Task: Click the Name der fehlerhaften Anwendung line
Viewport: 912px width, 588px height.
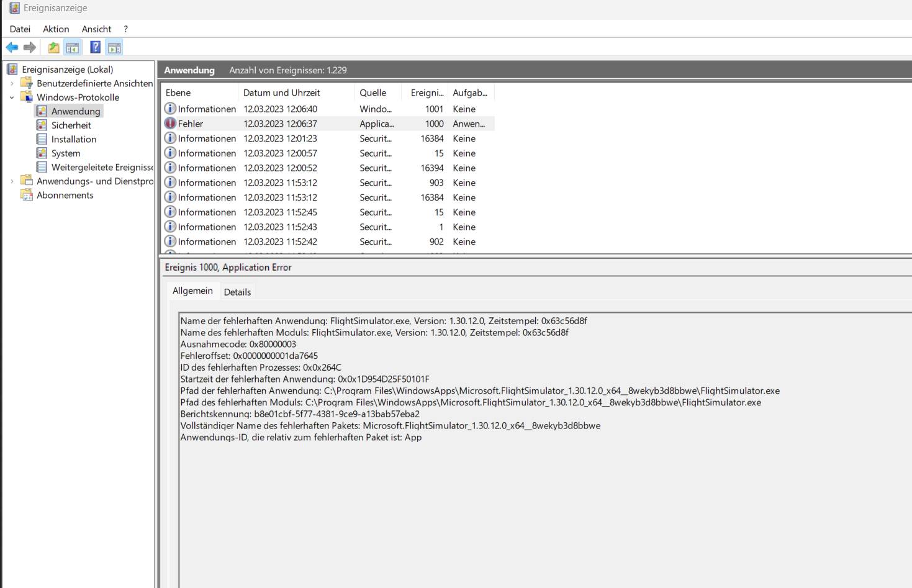Action: [384, 321]
